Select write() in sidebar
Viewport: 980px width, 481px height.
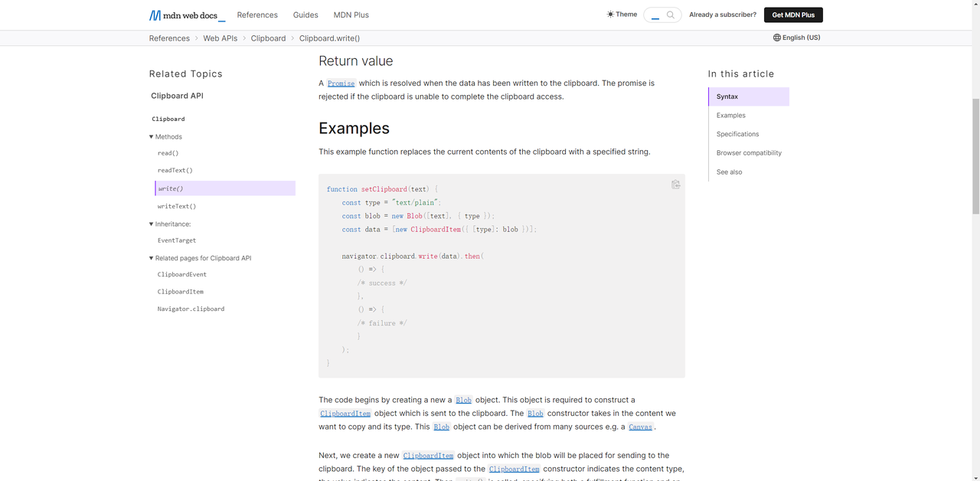(225, 188)
